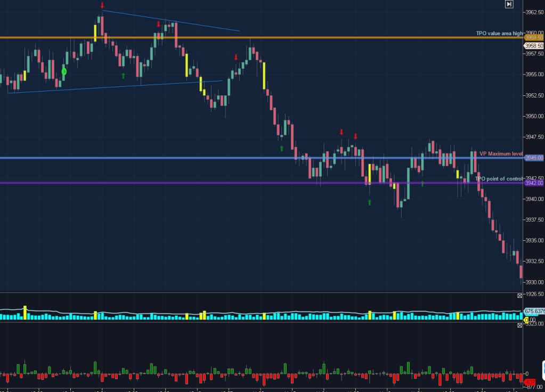The width and height of the screenshot is (545, 392).
Task: Click the green circle marker on the chart
Action: (x=64, y=71)
